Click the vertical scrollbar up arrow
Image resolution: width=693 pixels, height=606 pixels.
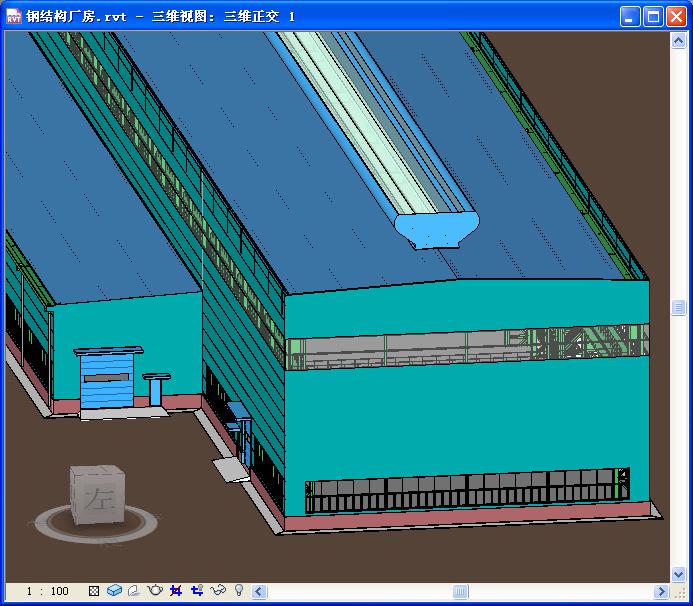pyautogui.click(x=678, y=41)
